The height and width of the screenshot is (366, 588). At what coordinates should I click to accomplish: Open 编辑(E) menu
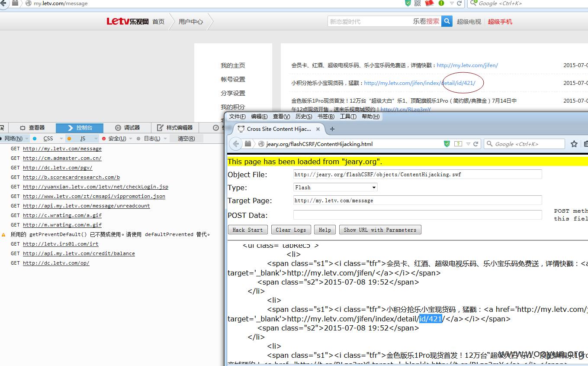(x=259, y=117)
